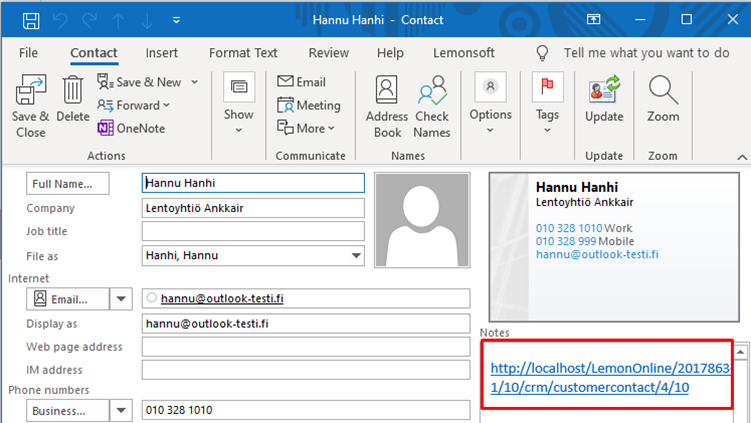Click the Business phone number field
Image resolution: width=751 pixels, height=423 pixels.
point(306,410)
